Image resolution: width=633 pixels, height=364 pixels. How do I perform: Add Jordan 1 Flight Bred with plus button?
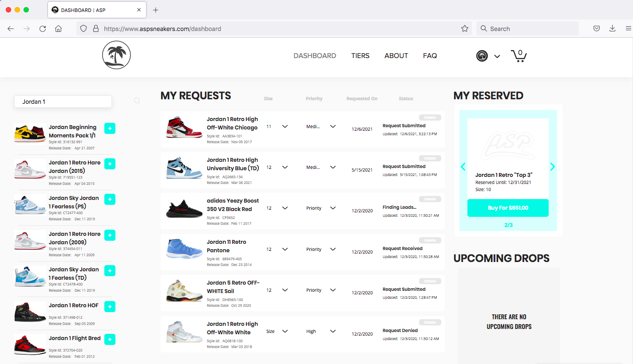coord(110,339)
